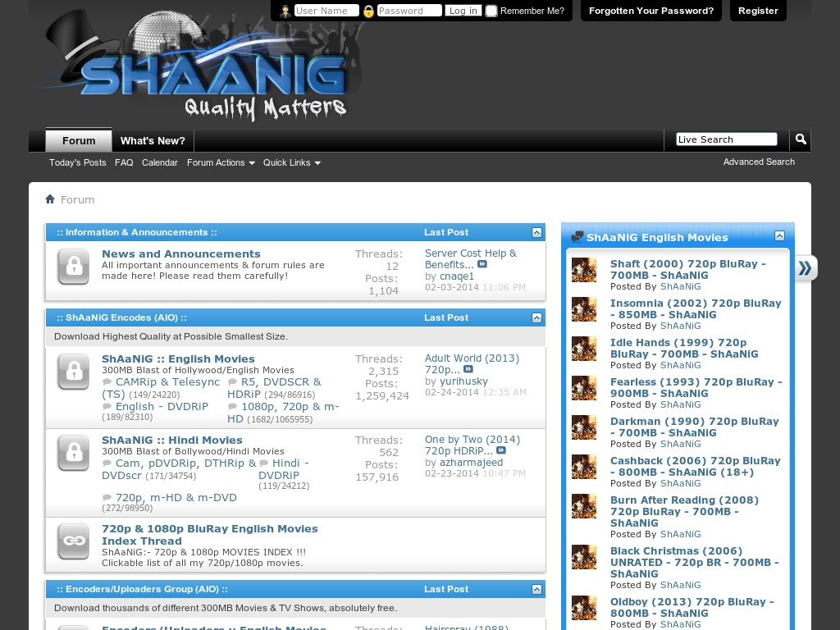Open Shaft (2000) 720p BluRay thread
This screenshot has height=630, width=840.
(x=688, y=269)
